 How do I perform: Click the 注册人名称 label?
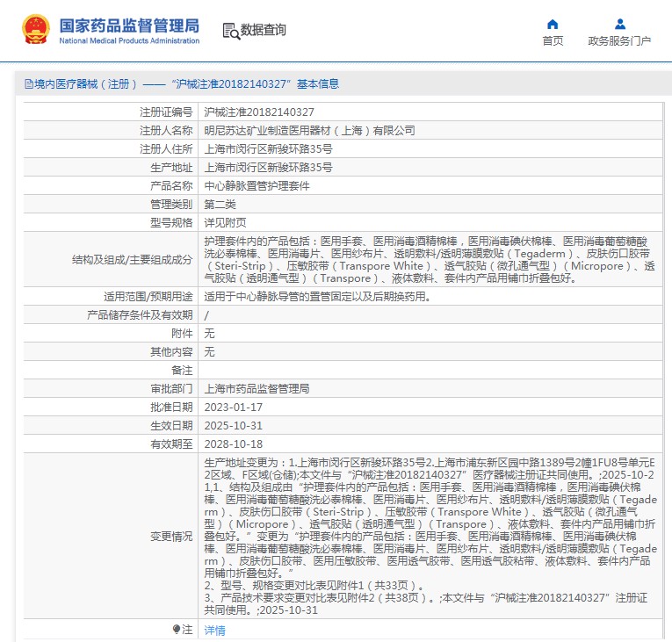[166, 131]
